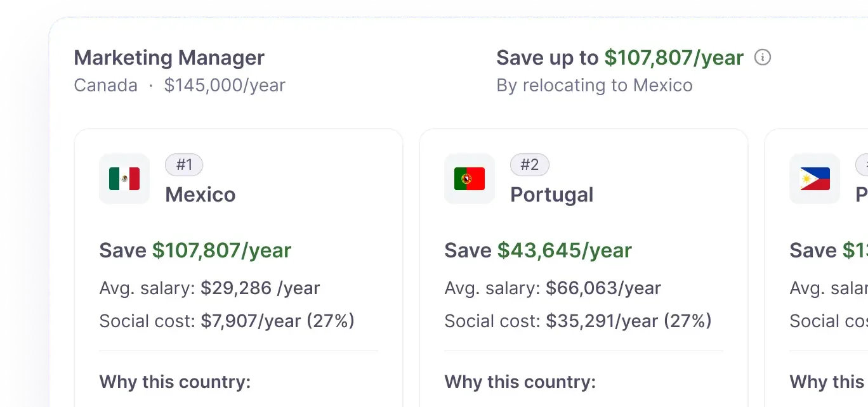This screenshot has height=407, width=868.
Task: Select the Mexico flag icon
Action: point(124,179)
